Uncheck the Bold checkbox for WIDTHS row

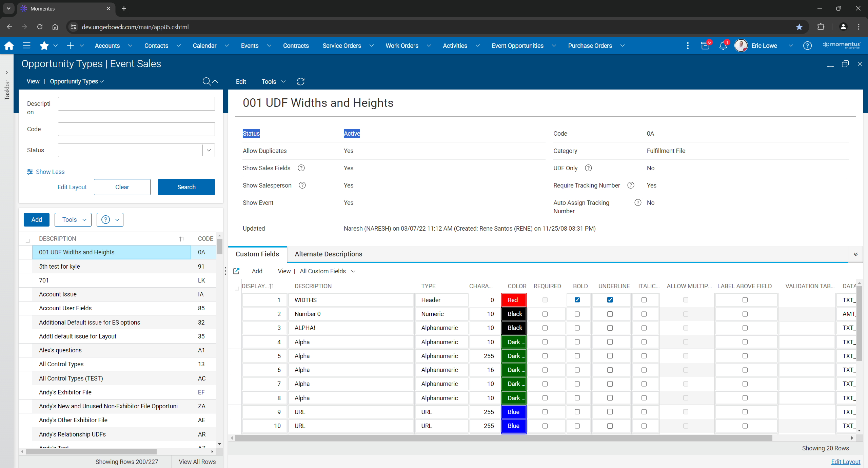[577, 300]
